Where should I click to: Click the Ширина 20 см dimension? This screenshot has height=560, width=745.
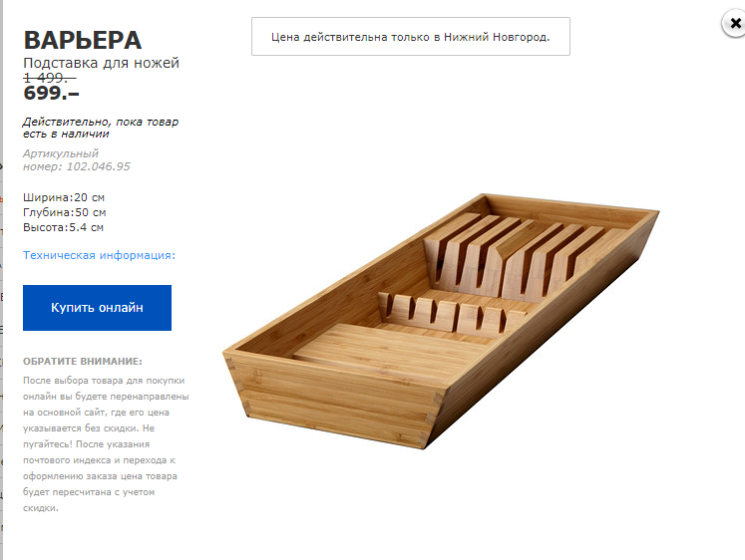tap(64, 197)
